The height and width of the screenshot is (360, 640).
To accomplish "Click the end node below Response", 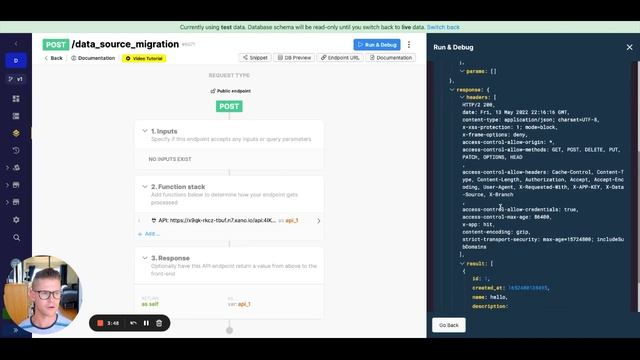I will [229, 330].
